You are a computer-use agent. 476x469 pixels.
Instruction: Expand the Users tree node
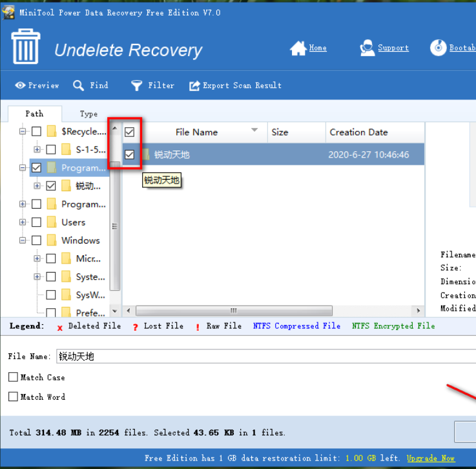click(x=23, y=222)
